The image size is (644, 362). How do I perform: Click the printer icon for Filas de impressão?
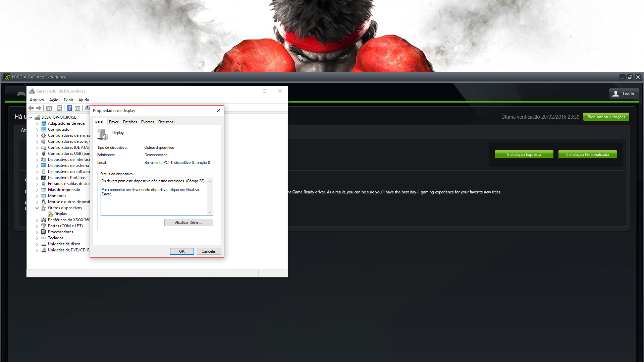click(44, 190)
